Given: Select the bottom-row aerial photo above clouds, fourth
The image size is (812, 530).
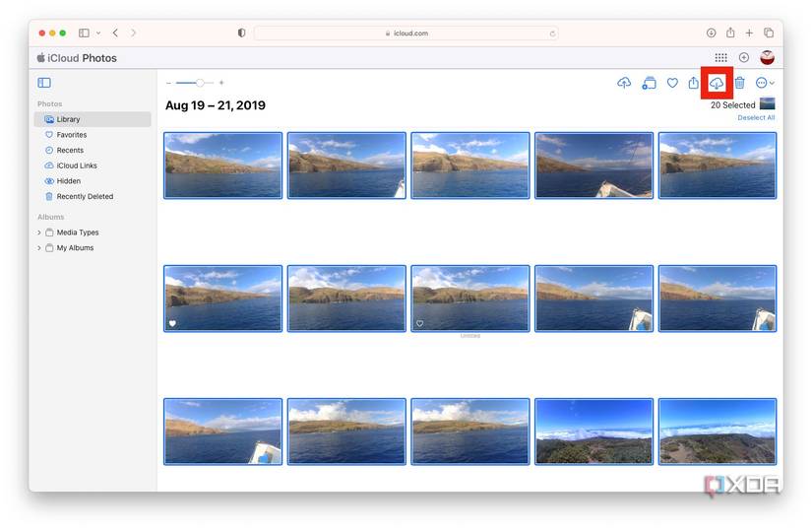Looking at the screenshot, I should tap(593, 431).
